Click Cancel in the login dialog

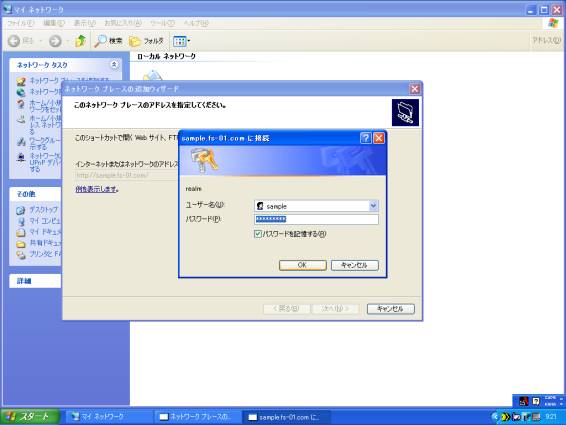pos(354,265)
